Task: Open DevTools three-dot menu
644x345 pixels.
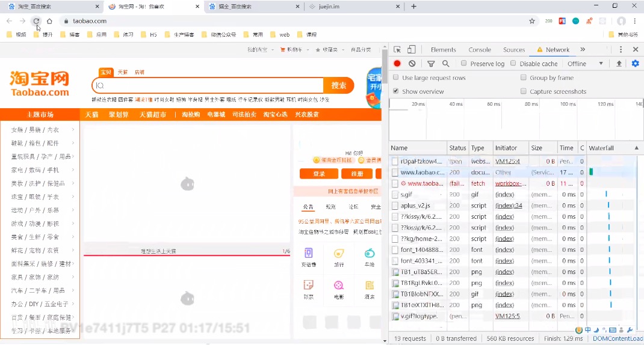Action: (621, 50)
